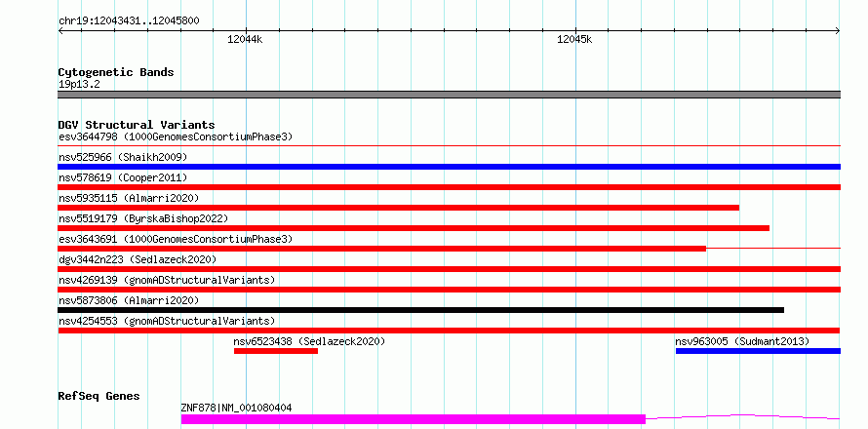The width and height of the screenshot is (868, 429).
Task: Click the blue nsv525966 variant bar
Action: [449, 167]
